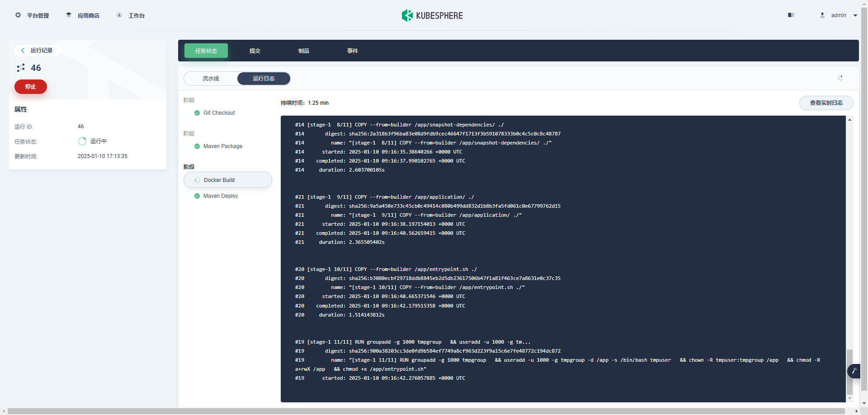This screenshot has height=415, width=868.
Task: Click log line '#21 duration: 2.365505402s'
Action: (x=340, y=242)
